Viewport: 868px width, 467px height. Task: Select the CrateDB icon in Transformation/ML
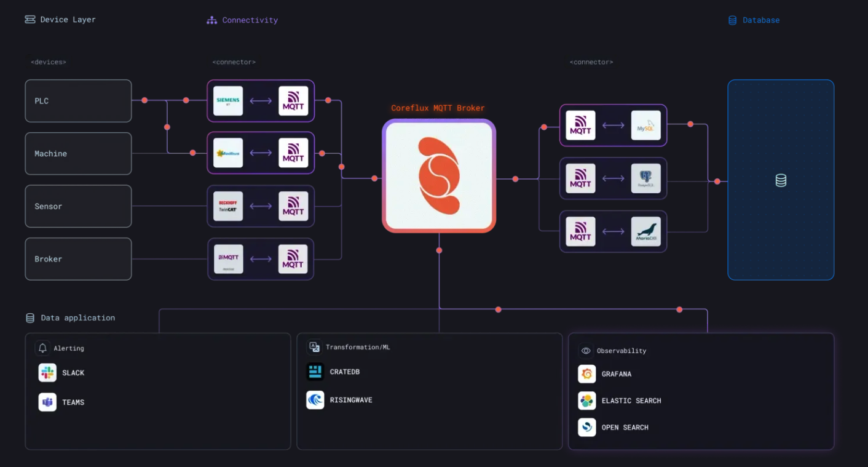click(315, 372)
